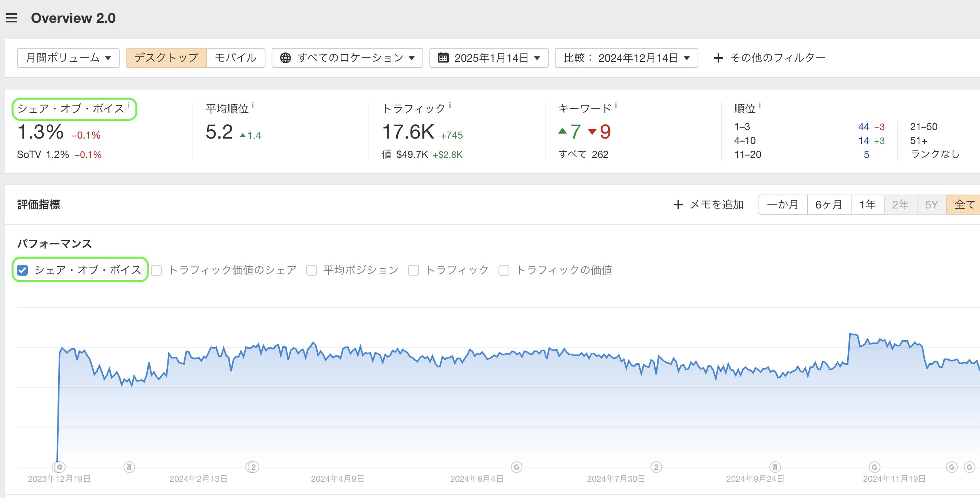Click the info icon next to キーワード
The image size is (980, 498).
pyautogui.click(x=616, y=105)
